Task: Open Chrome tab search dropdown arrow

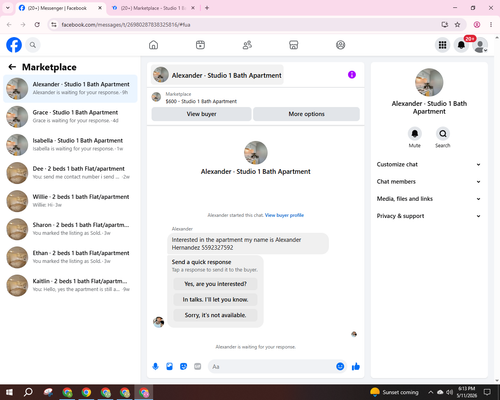Action: point(8,8)
